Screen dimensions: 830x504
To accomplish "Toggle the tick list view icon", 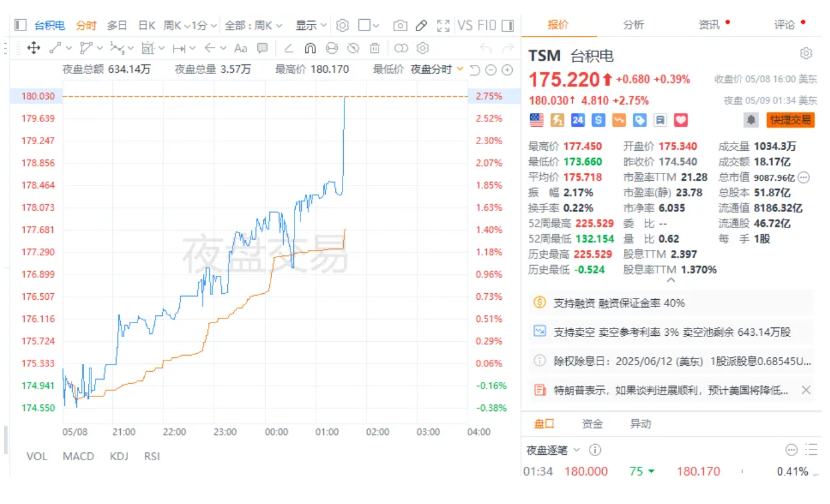I will 811,450.
